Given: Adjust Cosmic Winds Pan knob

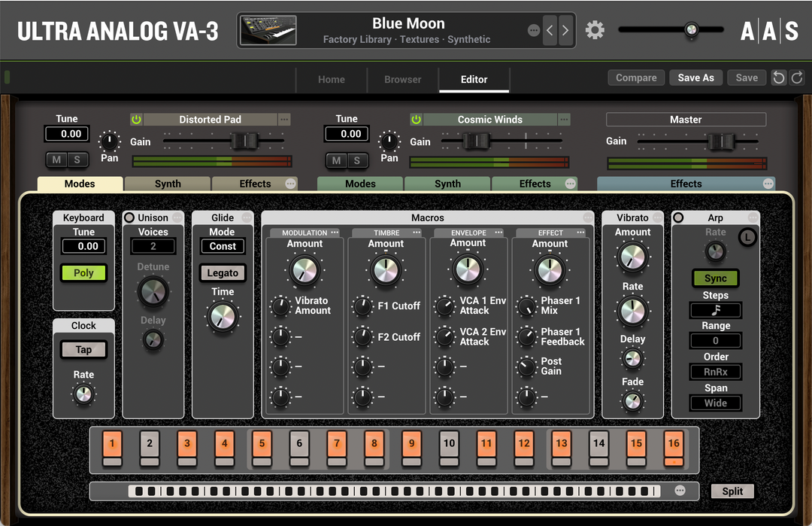Looking at the screenshot, I should (389, 141).
